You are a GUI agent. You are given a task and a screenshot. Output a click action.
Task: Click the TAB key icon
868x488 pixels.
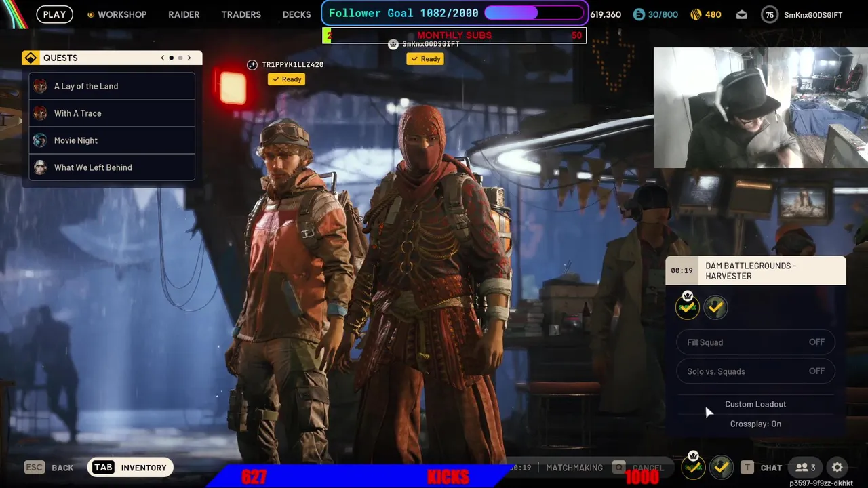pos(103,467)
